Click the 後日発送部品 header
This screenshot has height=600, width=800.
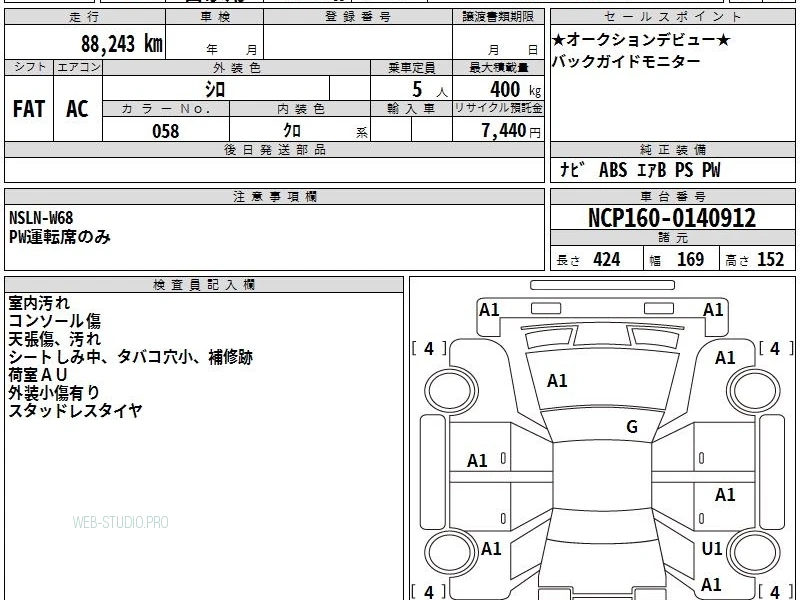coord(274,149)
